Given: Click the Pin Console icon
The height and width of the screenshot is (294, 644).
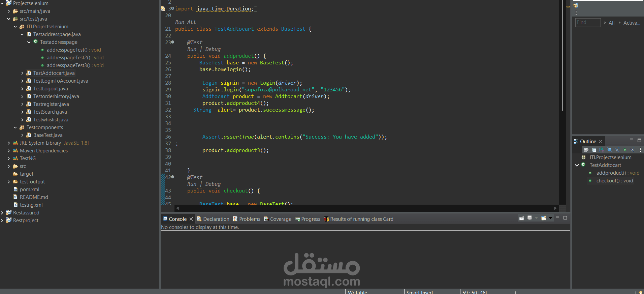Looking at the screenshot, I should coord(522,218).
